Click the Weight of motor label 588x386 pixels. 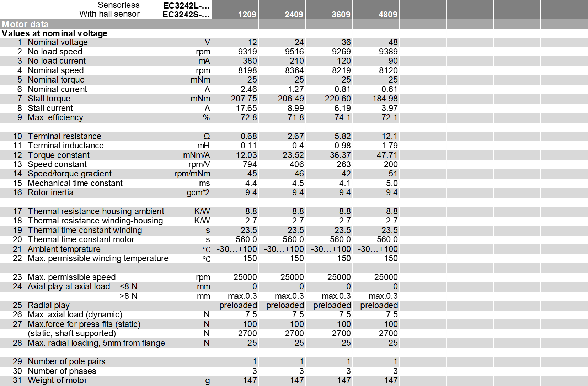(x=57, y=380)
